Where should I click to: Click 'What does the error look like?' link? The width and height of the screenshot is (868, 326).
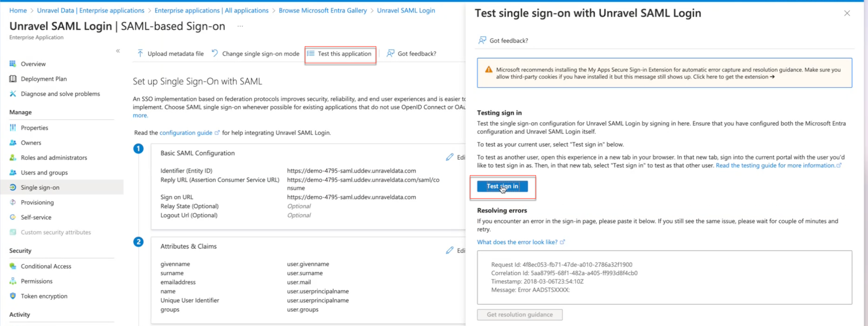pyautogui.click(x=518, y=242)
